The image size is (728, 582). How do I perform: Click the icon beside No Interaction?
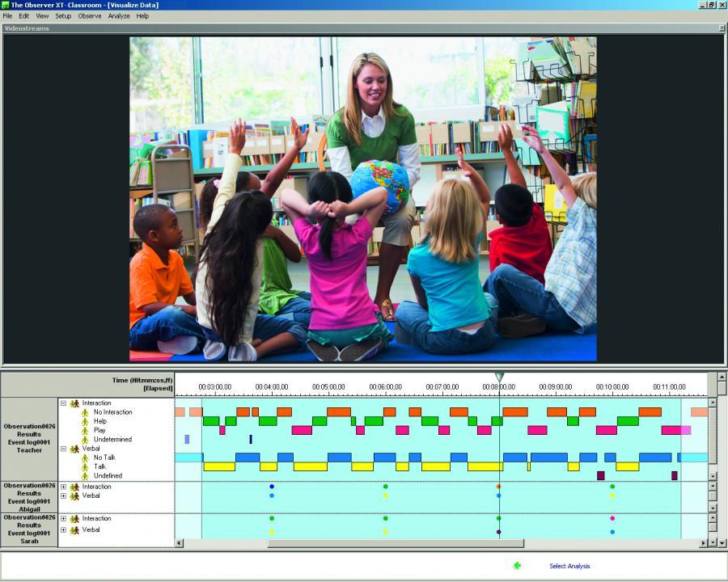[x=85, y=412]
